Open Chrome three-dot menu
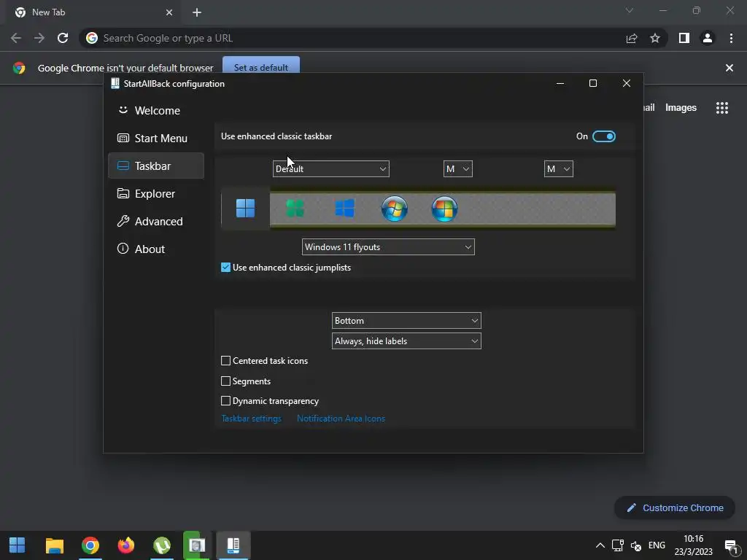747x560 pixels. [731, 38]
